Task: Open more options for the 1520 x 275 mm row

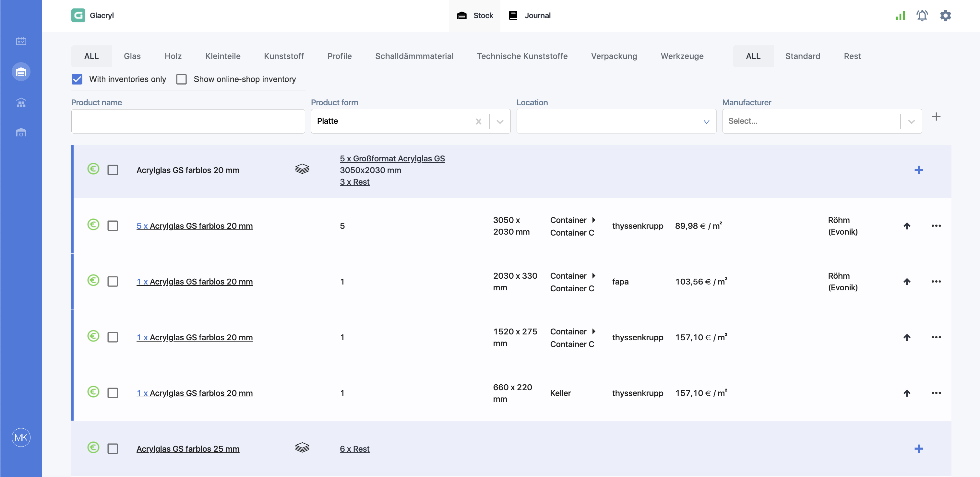Action: tap(936, 338)
